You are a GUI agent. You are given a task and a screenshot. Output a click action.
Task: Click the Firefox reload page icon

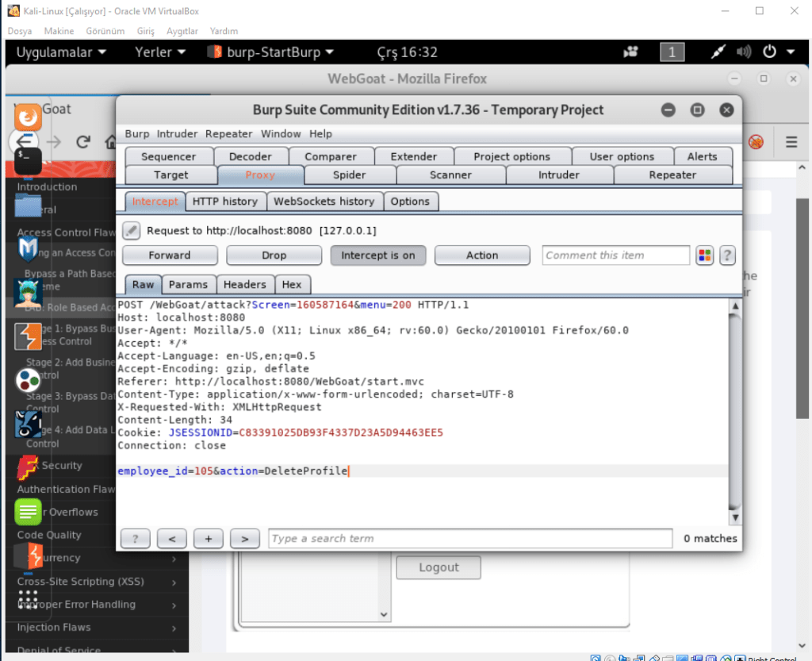tap(83, 142)
